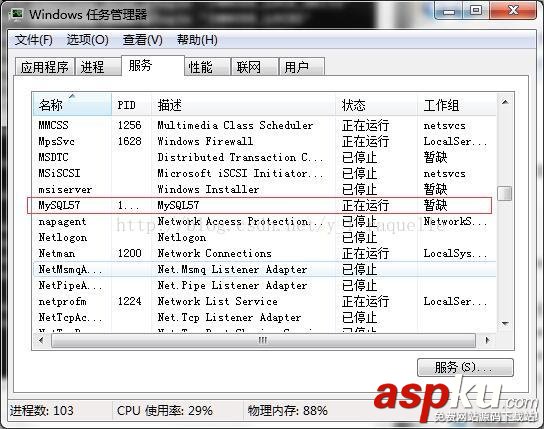Click PID 1200 cell
Screen dimensions: 544x429
[129, 254]
